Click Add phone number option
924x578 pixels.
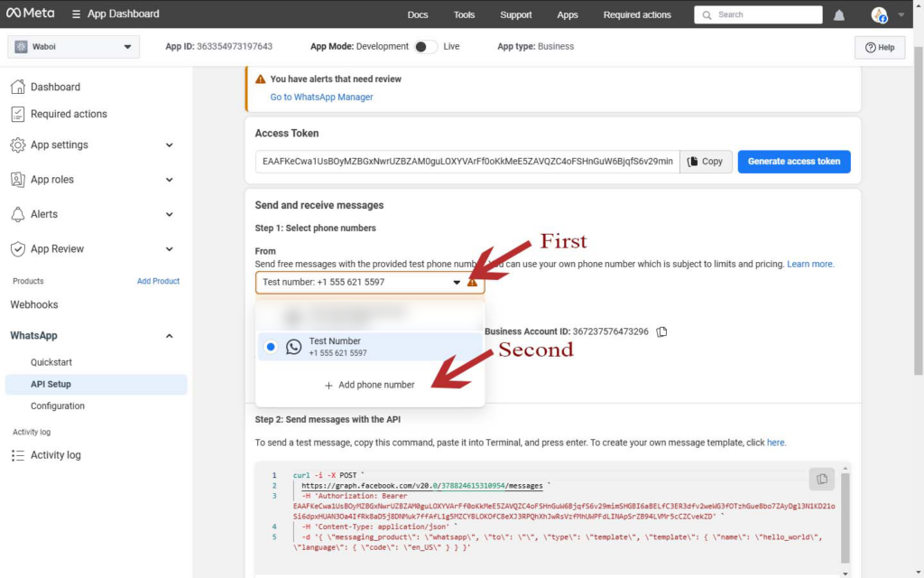click(369, 385)
